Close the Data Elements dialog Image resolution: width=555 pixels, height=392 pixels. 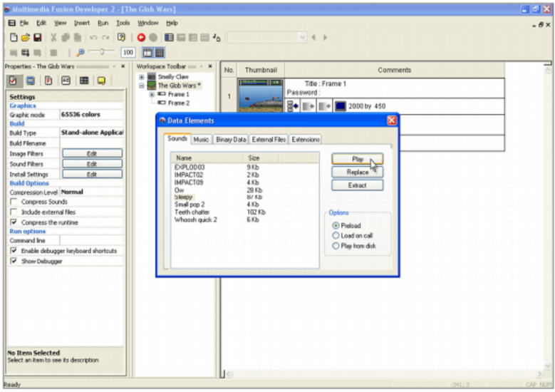pyautogui.click(x=391, y=120)
